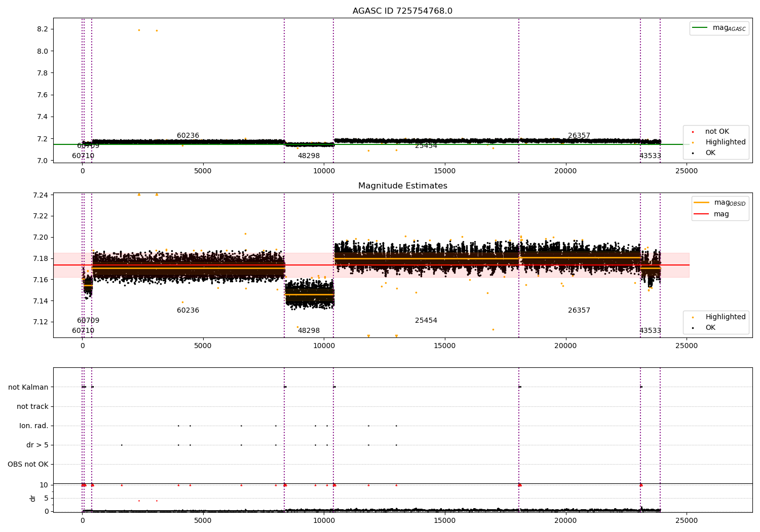Click the 7.0 y-axis tick in top plot
This screenshot has height=532, width=760.
[x=43, y=161]
